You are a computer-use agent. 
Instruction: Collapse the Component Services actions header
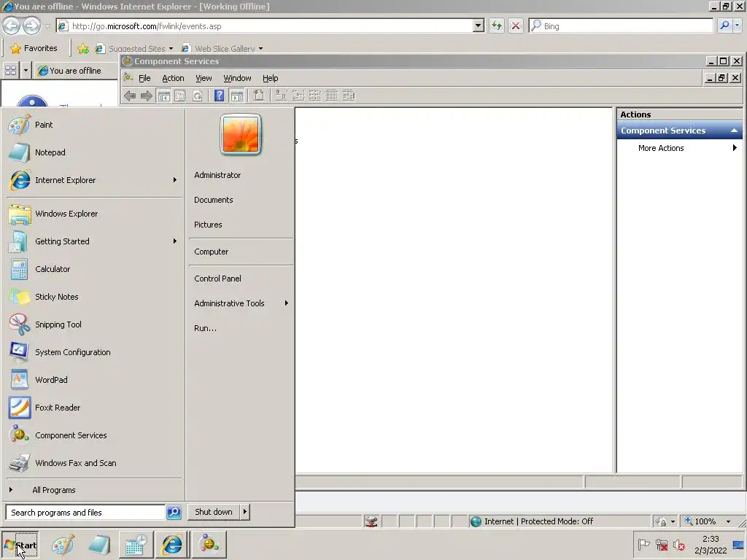pos(734,131)
